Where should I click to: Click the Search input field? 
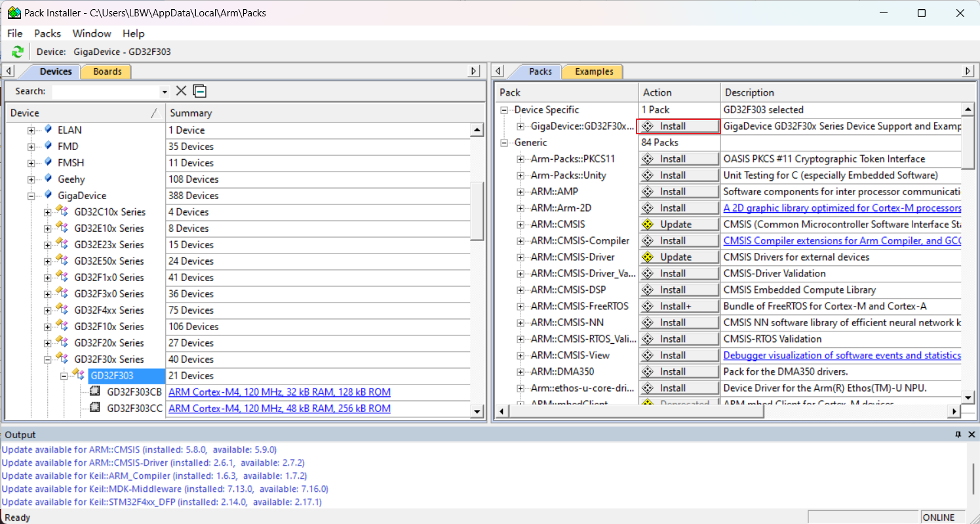click(106, 92)
